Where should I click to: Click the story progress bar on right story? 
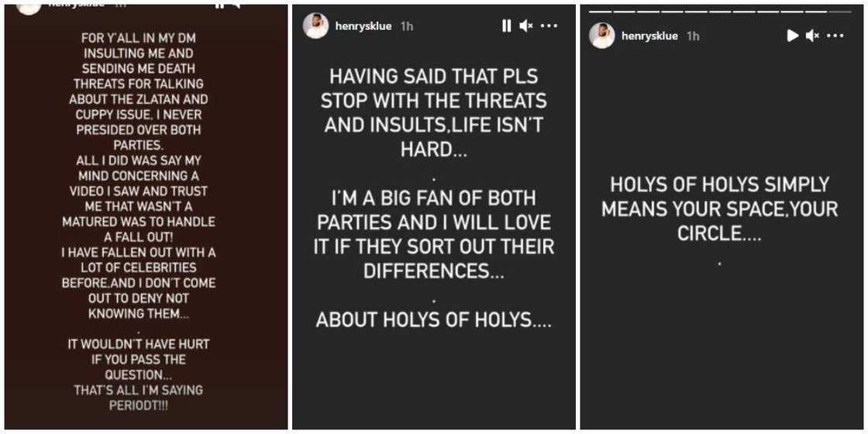[x=720, y=12]
